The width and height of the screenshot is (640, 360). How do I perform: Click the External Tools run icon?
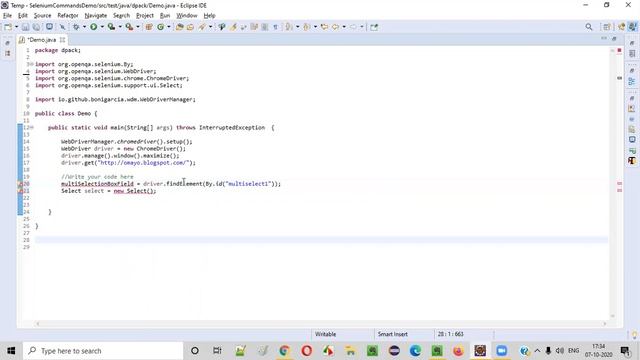[x=129, y=27]
